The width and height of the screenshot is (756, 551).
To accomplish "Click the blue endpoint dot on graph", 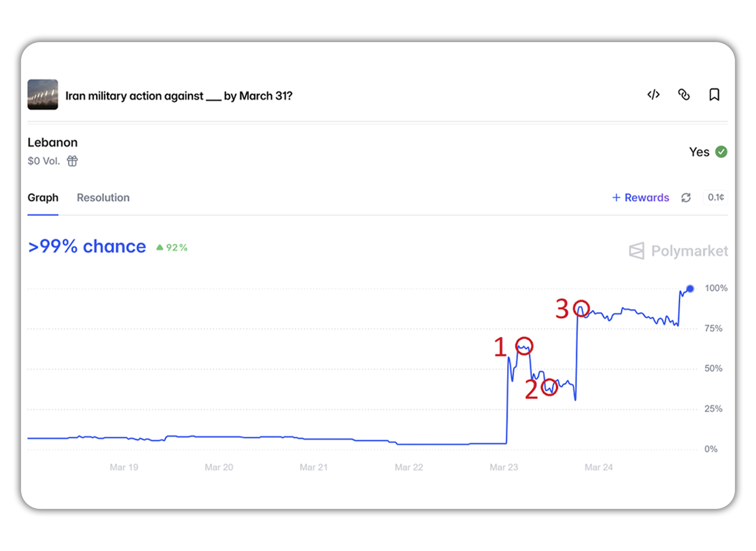I will pyautogui.click(x=690, y=289).
